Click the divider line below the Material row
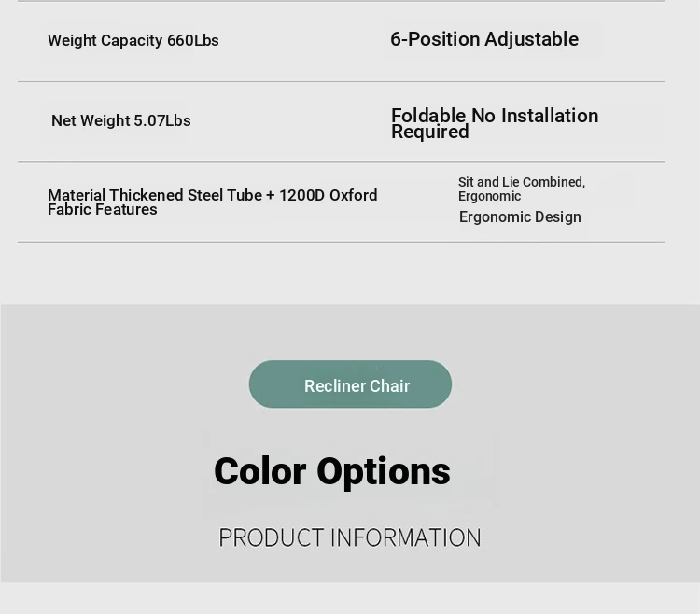The width and height of the screenshot is (700, 614). tap(341, 242)
